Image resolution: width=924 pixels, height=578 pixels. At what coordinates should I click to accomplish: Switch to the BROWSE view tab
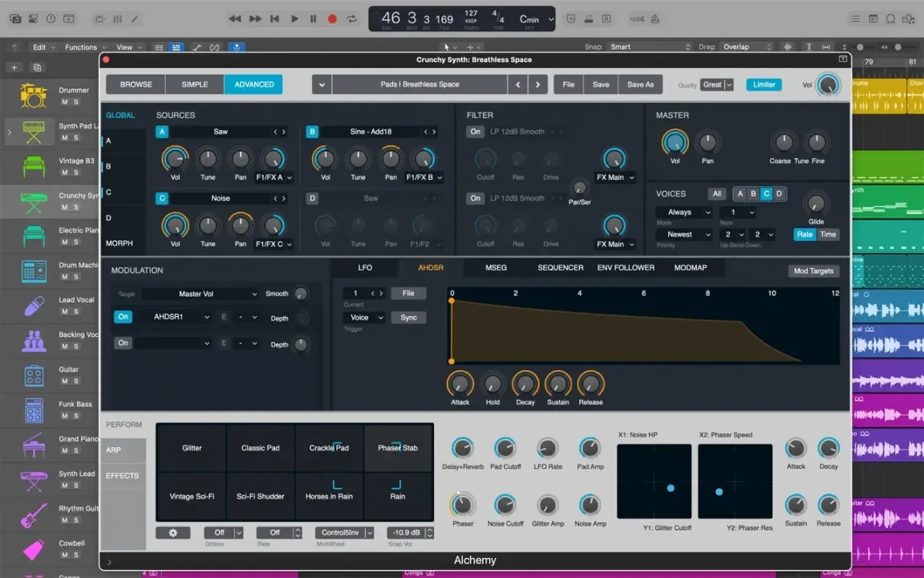pyautogui.click(x=136, y=84)
